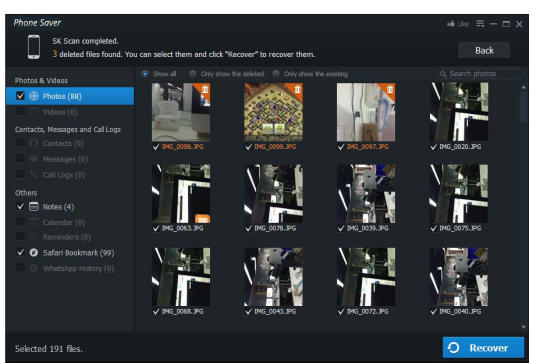This screenshot has height=363, width=540.
Task: Click the Safari Bookmark compass icon
Action: [34, 252]
